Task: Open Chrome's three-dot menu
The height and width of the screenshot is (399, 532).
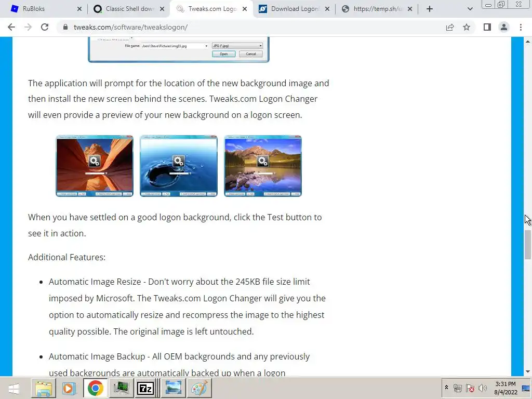Action: [x=521, y=27]
